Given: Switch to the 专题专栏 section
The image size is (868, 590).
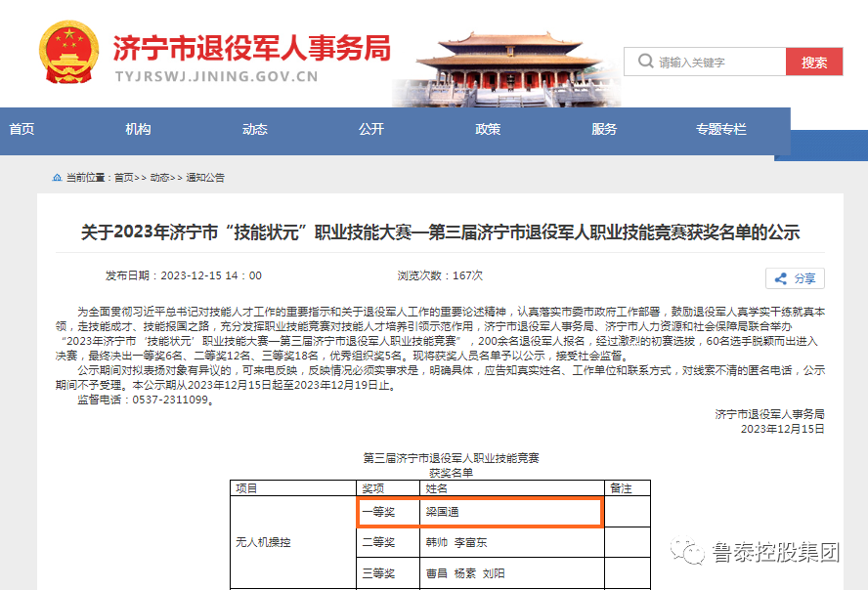Looking at the screenshot, I should pos(720,128).
